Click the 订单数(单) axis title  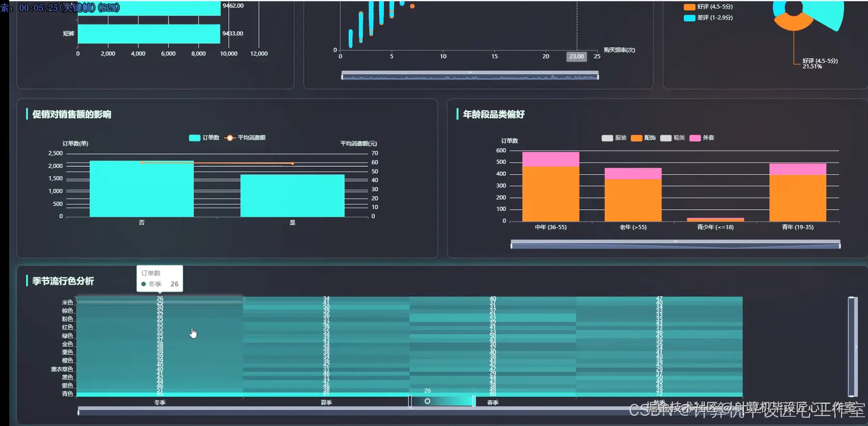tap(75, 144)
